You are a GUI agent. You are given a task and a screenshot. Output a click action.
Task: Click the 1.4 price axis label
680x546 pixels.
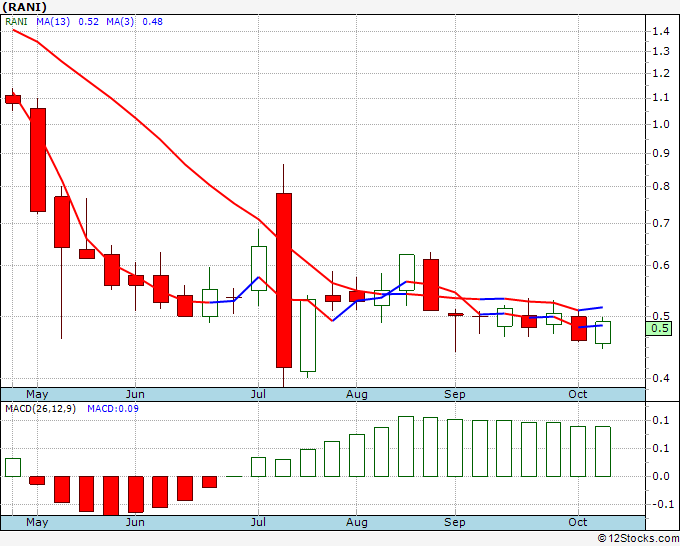pyautogui.click(x=661, y=31)
